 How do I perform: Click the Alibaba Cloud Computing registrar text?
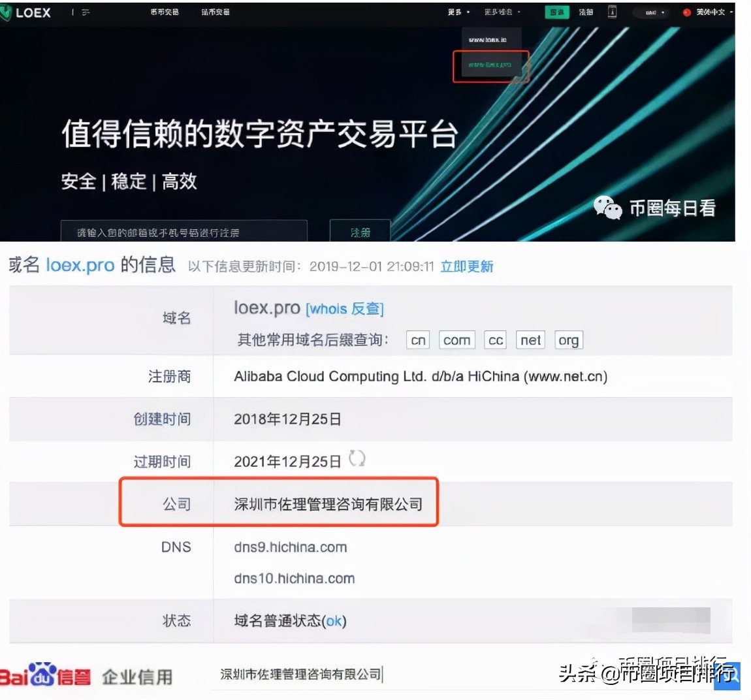(x=421, y=377)
